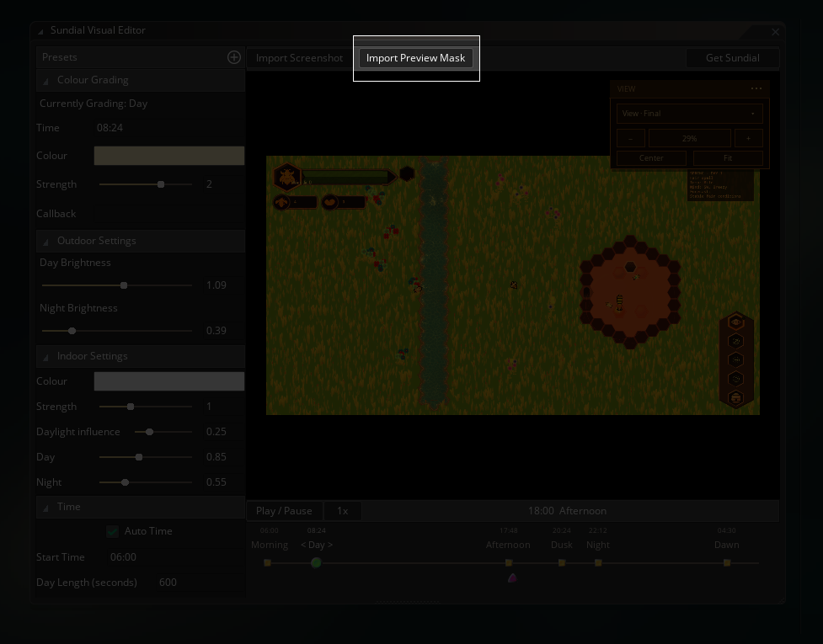Screen dimensions: 823x644
Task: Adjust the indoor Day slider
Action: pyautogui.click(x=146, y=457)
